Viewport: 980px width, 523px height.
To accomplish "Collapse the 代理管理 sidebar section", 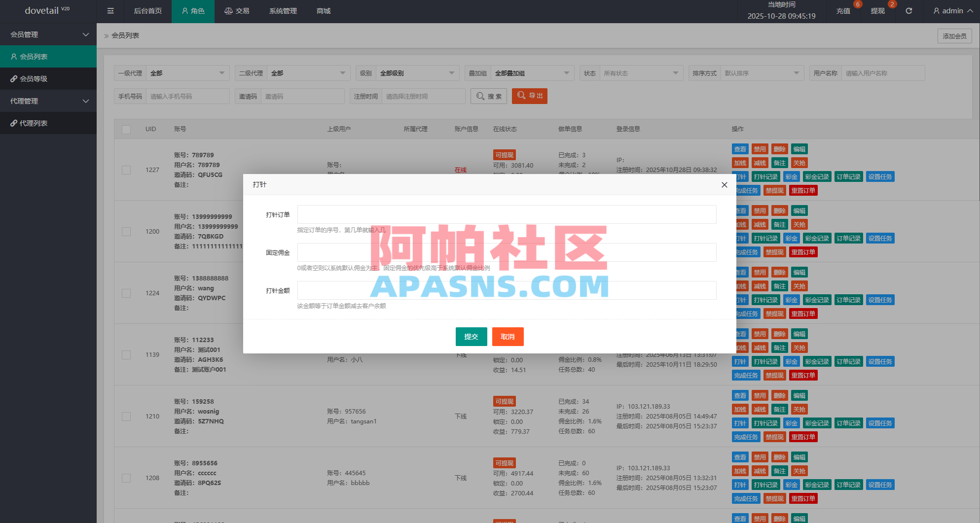I will click(x=48, y=101).
